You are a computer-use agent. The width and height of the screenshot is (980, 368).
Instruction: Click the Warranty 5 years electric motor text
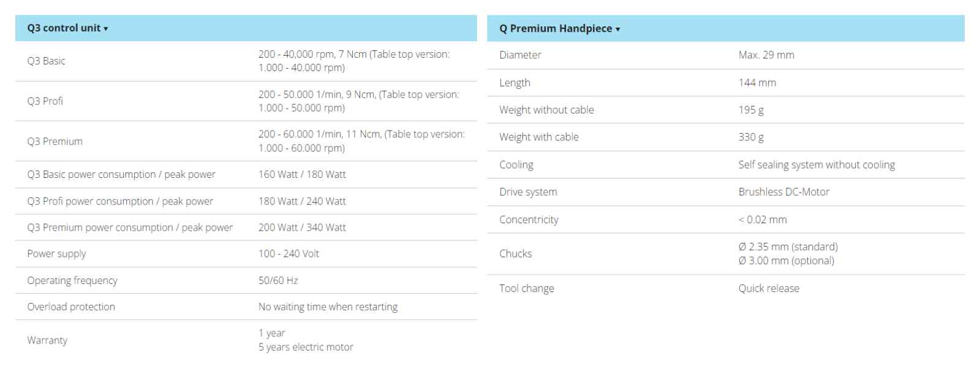coord(306,347)
